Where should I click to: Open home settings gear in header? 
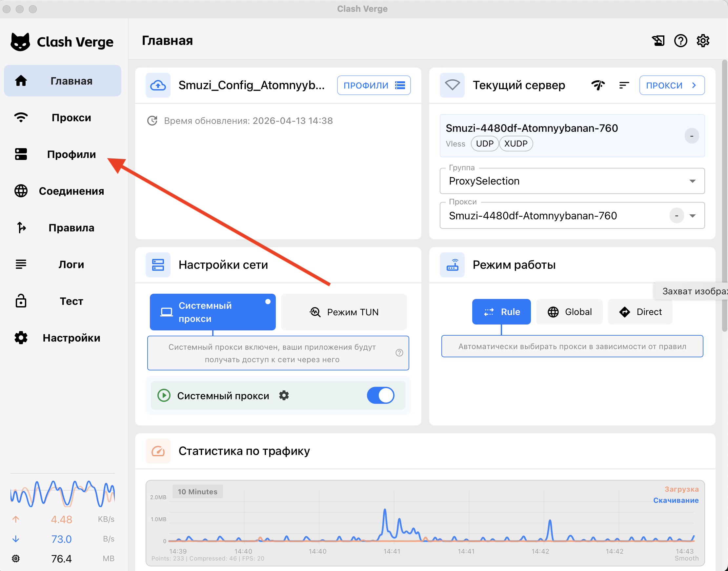click(x=703, y=41)
